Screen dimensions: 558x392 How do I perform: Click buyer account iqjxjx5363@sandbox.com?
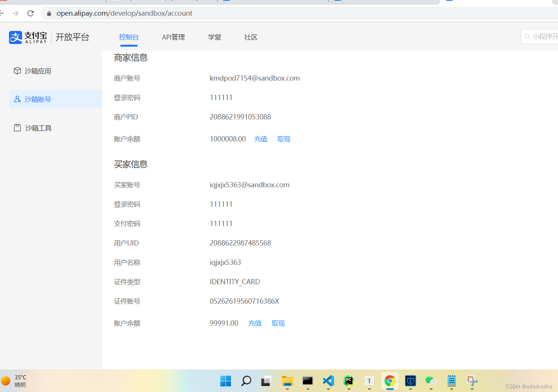point(249,185)
